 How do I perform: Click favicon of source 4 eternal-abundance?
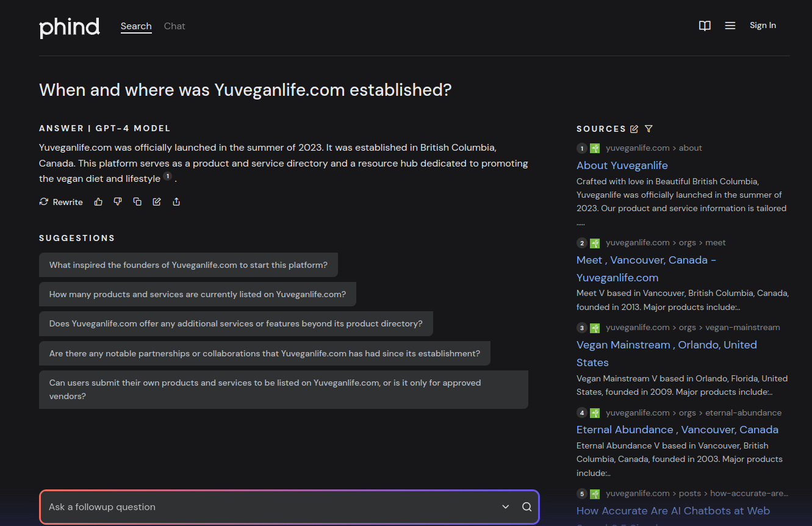coord(595,413)
